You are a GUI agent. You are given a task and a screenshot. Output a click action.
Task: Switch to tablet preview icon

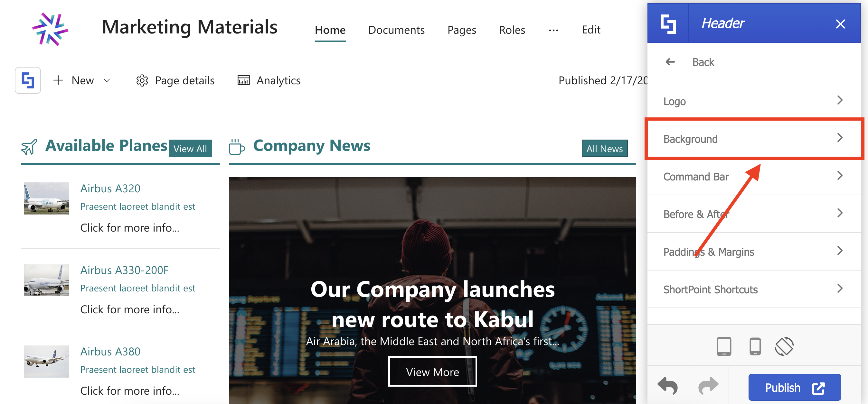point(724,346)
